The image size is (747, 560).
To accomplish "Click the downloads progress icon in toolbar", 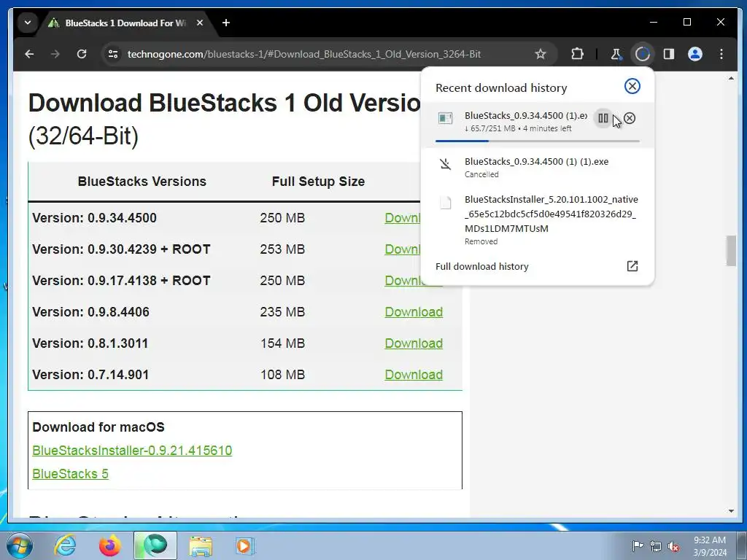I will tap(642, 54).
